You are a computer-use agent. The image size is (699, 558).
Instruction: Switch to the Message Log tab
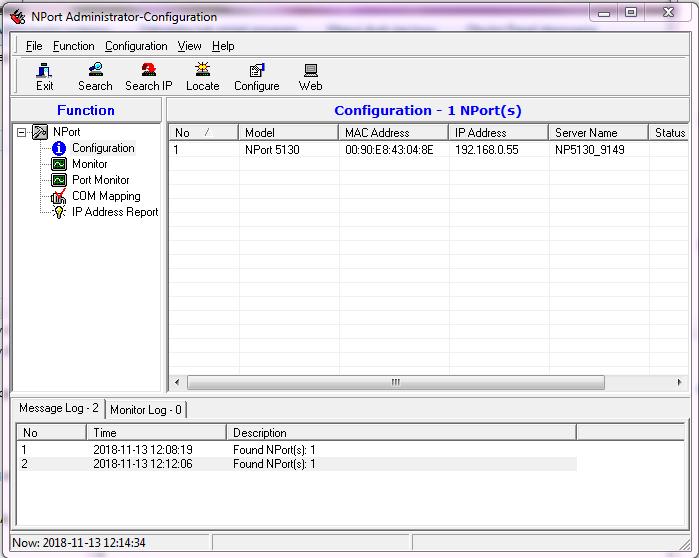pos(59,408)
